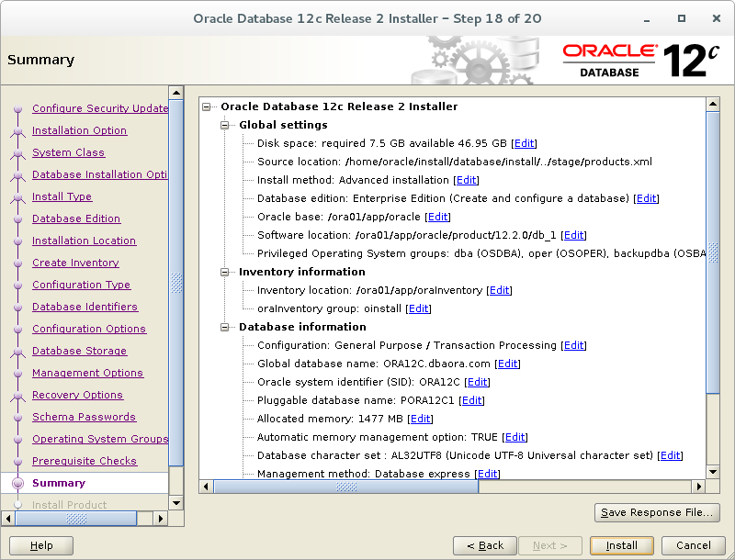The image size is (735, 560).
Task: Click the step list scroll-left arrow
Action: (x=8, y=519)
